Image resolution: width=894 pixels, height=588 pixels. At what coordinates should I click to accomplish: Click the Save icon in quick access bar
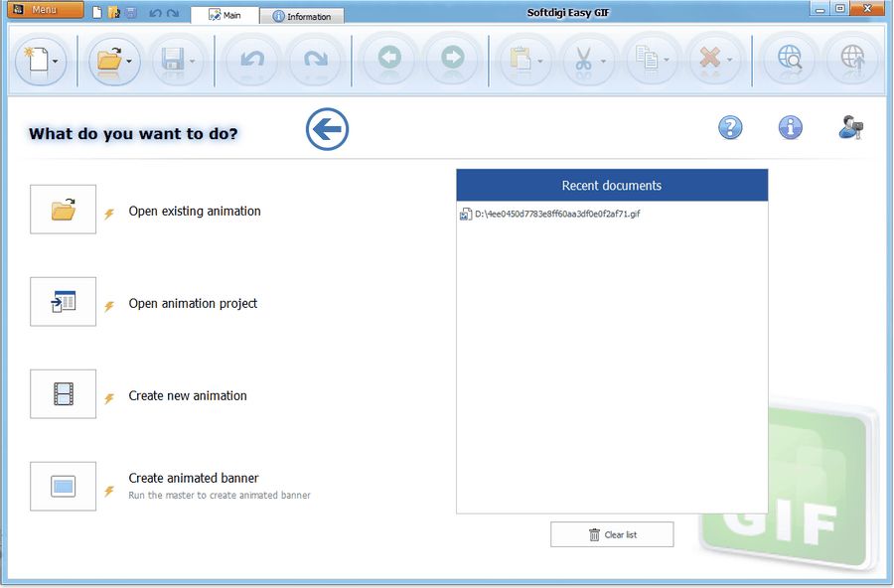pyautogui.click(x=131, y=12)
